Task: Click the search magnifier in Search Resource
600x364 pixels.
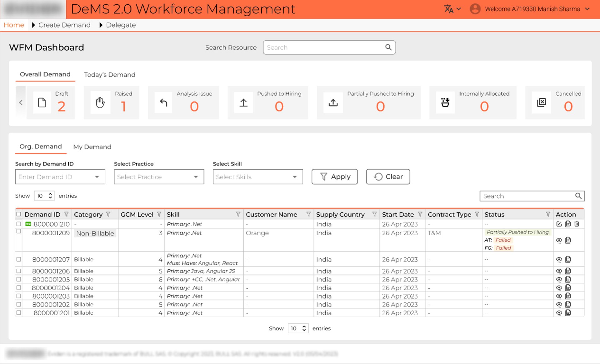Action: coord(388,47)
